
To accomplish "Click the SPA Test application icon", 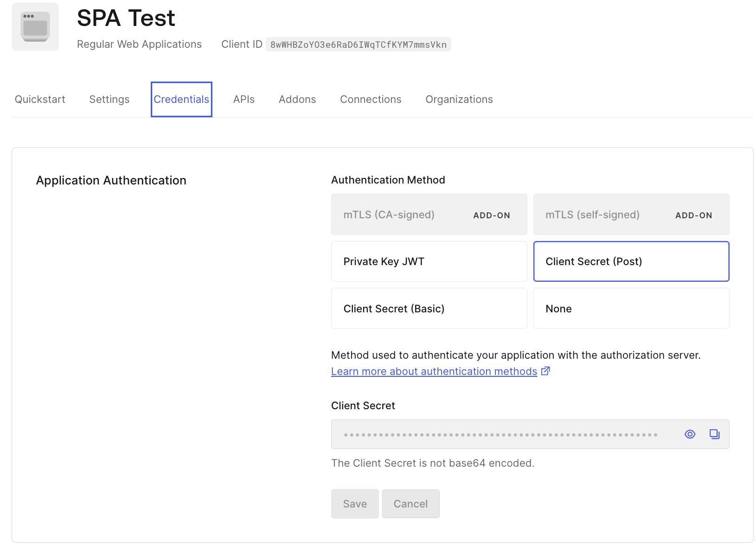I will pos(35,26).
